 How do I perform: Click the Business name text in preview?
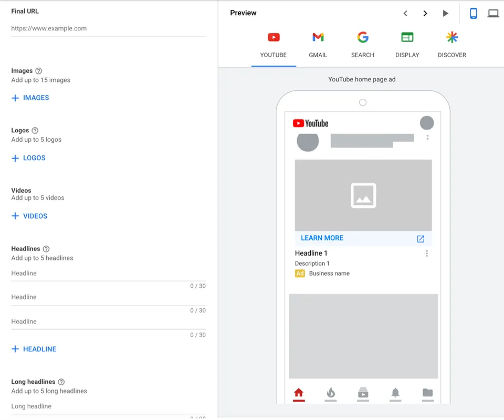click(329, 274)
